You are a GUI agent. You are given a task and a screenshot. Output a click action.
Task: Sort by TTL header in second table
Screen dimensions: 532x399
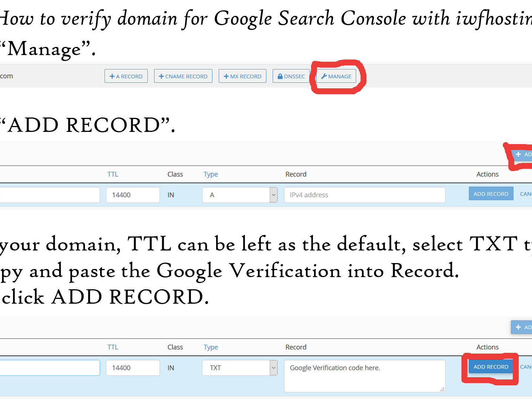point(113,347)
